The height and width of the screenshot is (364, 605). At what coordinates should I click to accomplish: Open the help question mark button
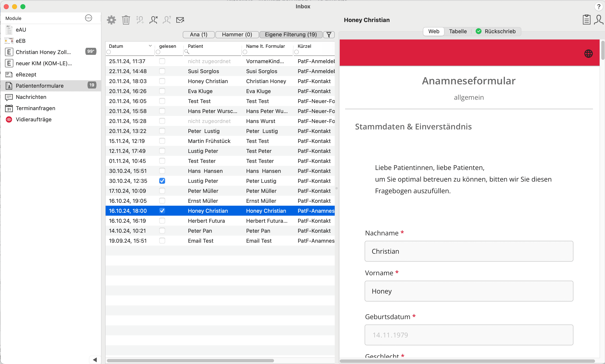[x=599, y=7]
